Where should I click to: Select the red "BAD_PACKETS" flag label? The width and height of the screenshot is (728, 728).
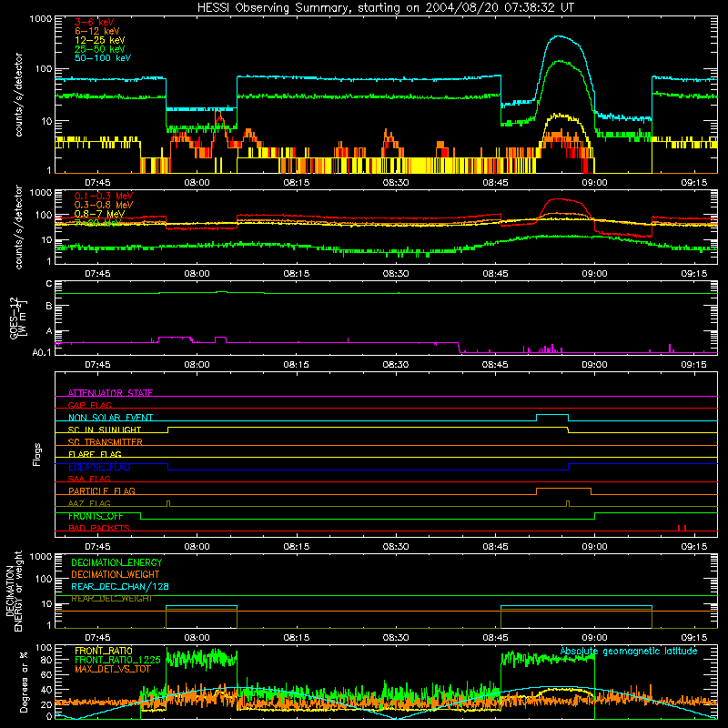[x=99, y=529]
